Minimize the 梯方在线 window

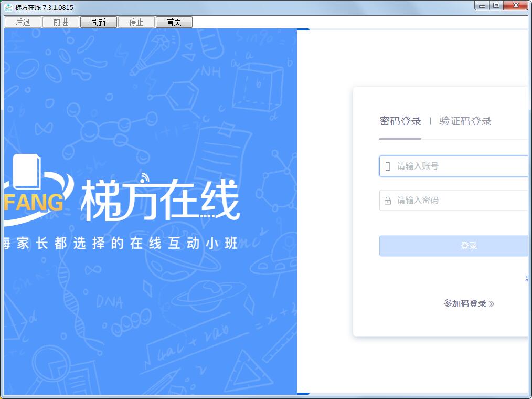pyautogui.click(x=482, y=5)
